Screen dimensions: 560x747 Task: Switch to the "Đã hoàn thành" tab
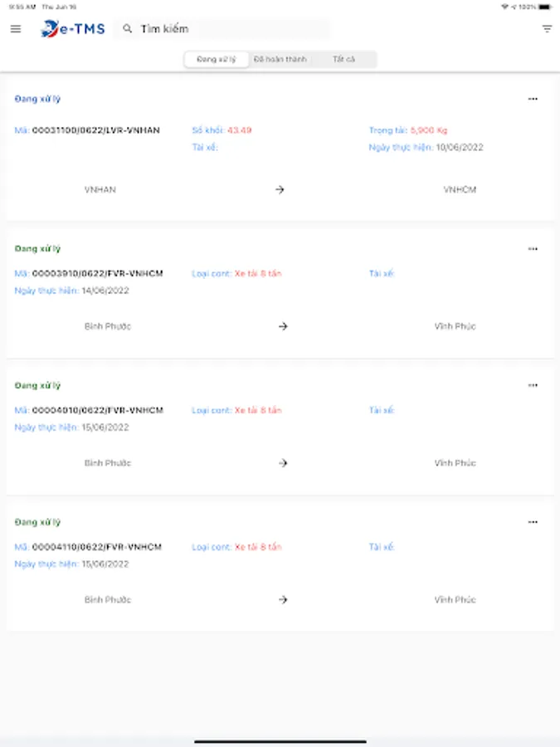[x=280, y=60]
